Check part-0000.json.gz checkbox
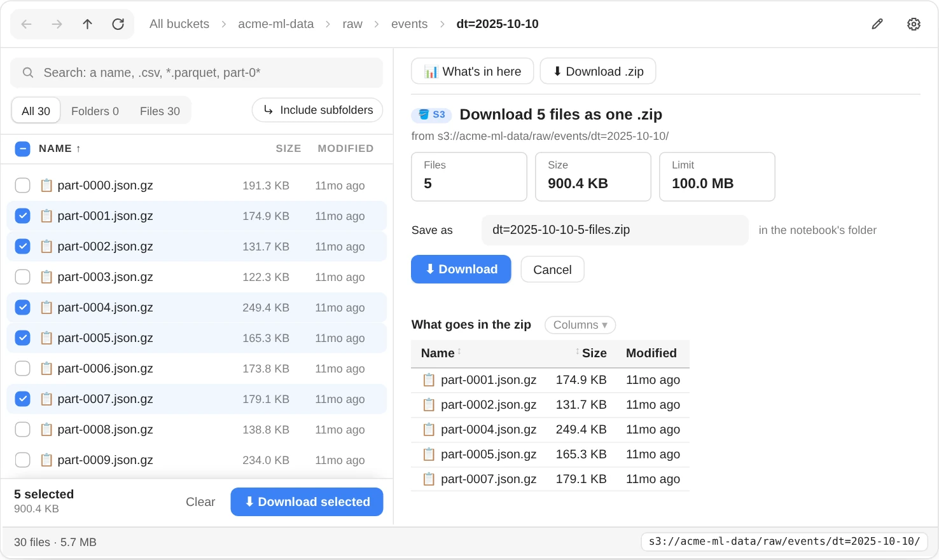 pos(22,186)
